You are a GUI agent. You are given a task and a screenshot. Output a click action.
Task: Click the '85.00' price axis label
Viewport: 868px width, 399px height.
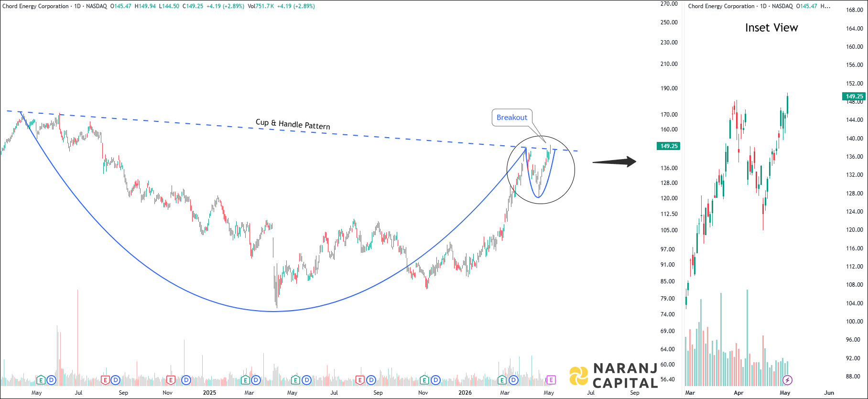pyautogui.click(x=668, y=281)
